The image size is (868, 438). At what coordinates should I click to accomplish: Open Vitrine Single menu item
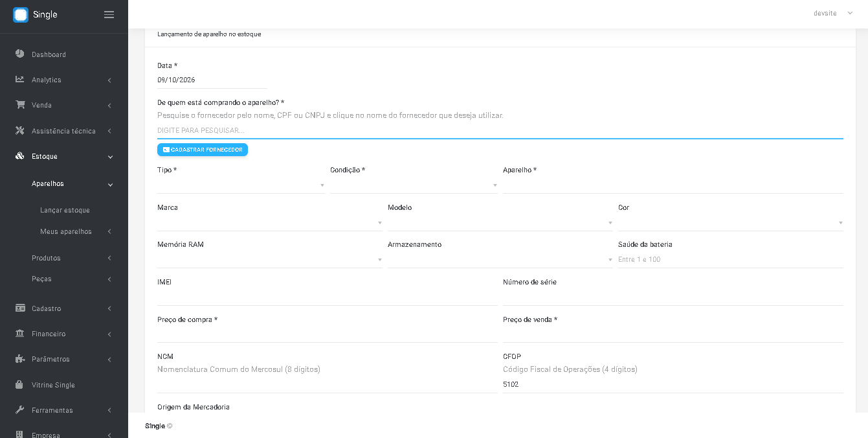tap(64, 385)
